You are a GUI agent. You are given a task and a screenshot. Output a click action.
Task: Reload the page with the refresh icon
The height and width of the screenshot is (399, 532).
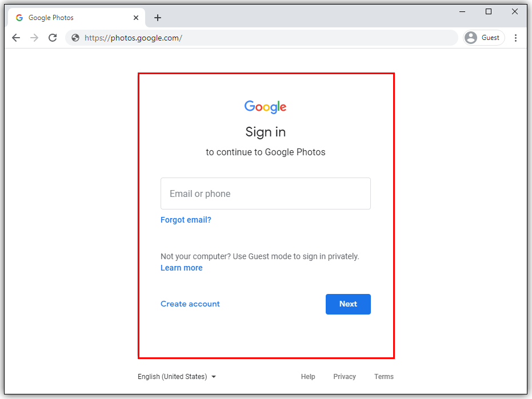tap(53, 38)
